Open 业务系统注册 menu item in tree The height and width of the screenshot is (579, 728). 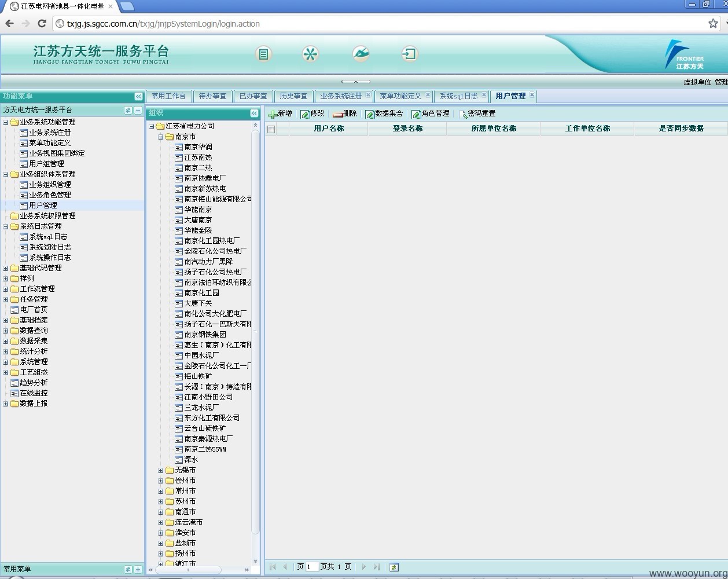coord(50,133)
